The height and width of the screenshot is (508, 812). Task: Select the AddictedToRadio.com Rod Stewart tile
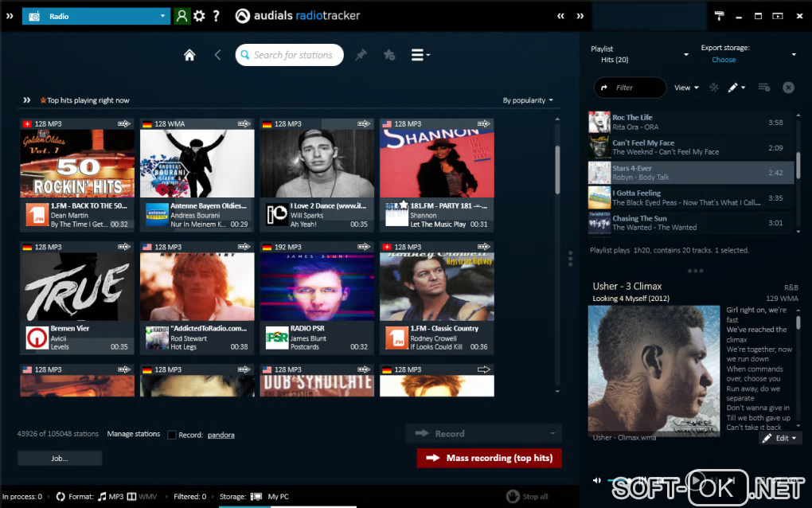point(197,298)
